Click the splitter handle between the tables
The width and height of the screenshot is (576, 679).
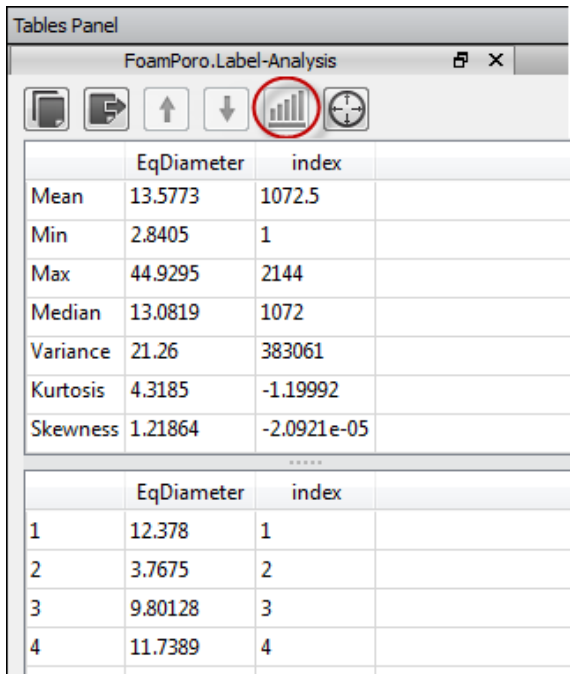click(305, 462)
